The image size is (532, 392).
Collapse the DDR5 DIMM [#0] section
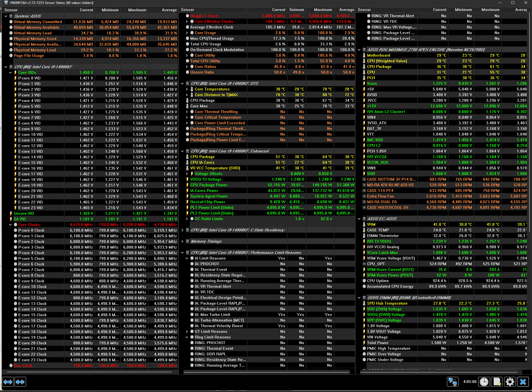point(359,298)
